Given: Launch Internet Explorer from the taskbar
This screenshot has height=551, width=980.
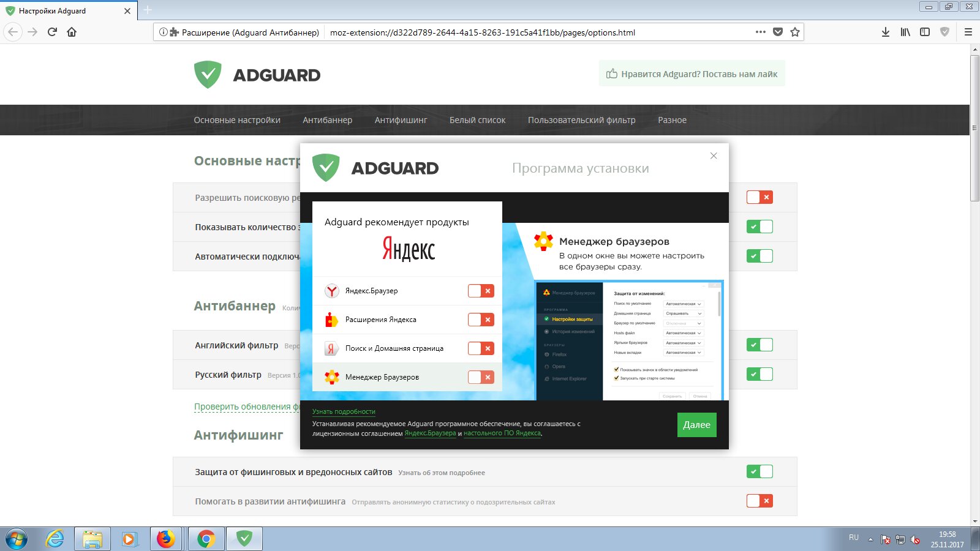Looking at the screenshot, I should [55, 539].
